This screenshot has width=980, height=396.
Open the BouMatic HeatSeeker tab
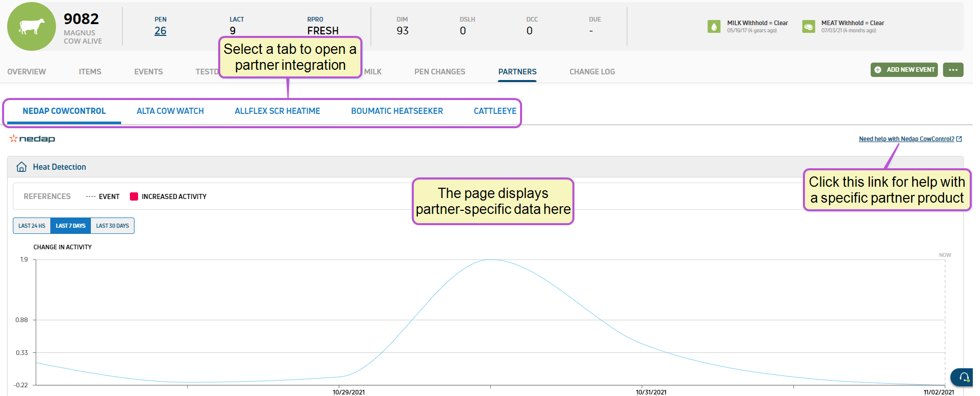point(397,111)
